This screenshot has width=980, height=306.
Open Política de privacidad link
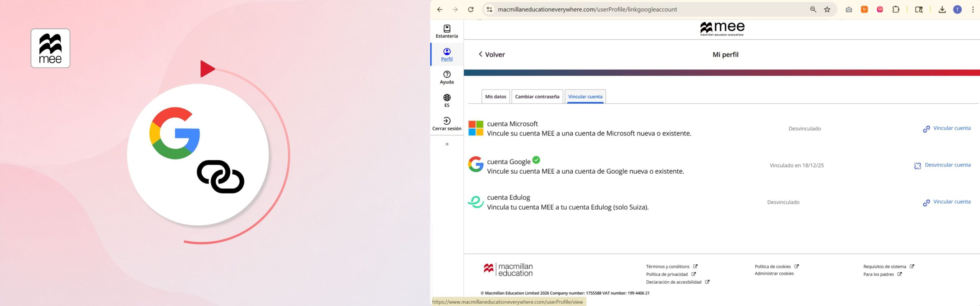click(x=671, y=274)
